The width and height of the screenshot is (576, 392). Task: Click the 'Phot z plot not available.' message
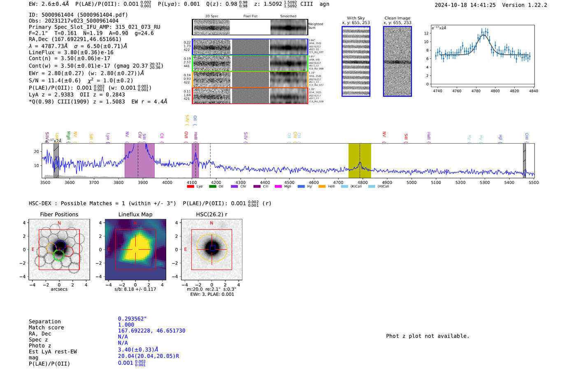click(427, 336)
